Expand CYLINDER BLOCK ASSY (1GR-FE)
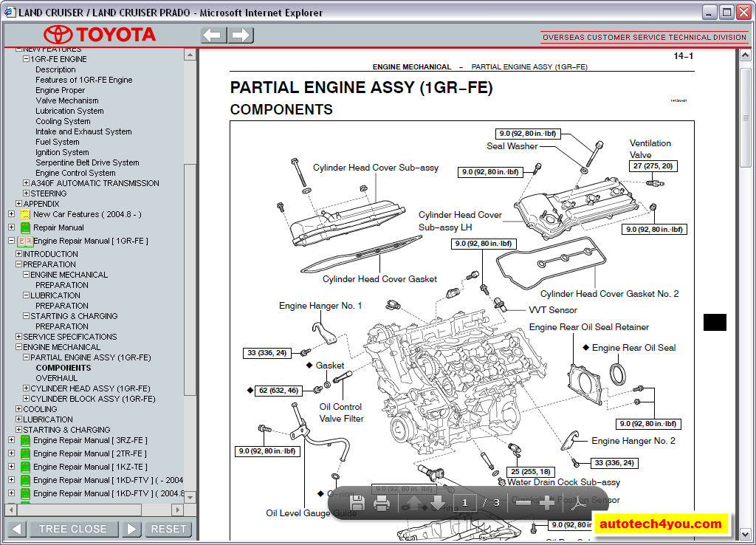 coord(26,398)
